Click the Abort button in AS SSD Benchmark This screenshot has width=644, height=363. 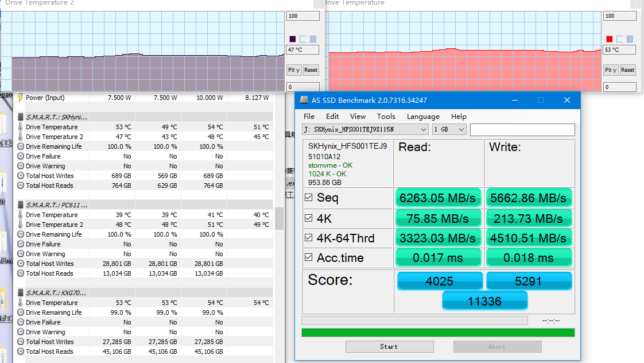pos(498,346)
